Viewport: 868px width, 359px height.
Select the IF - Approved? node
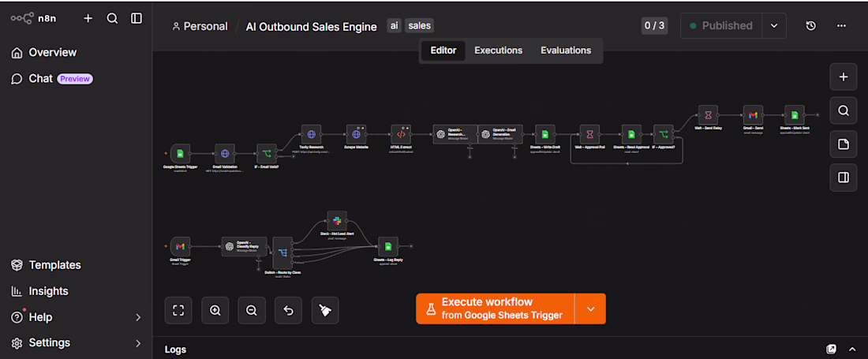663,134
